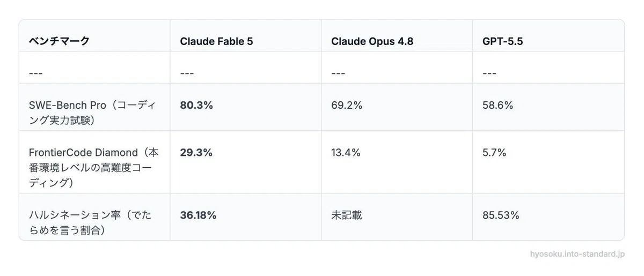Screen dimensions: 644x276
Task: Click the dashes under Claude Opus 4.8
Action: point(338,73)
